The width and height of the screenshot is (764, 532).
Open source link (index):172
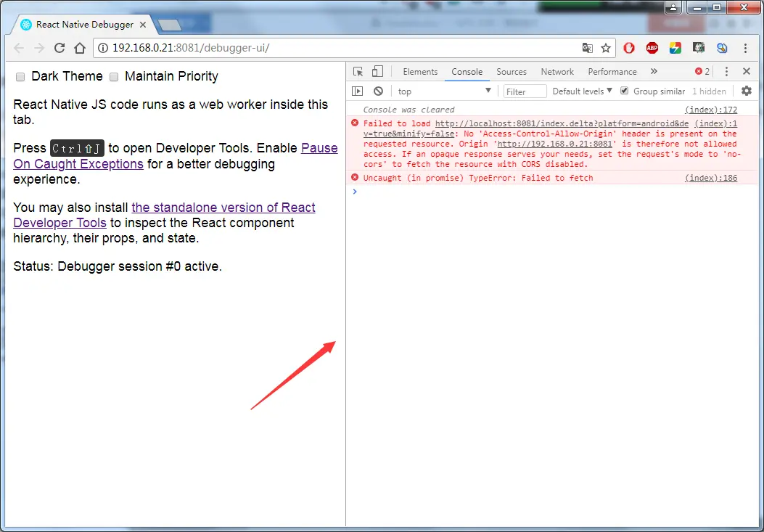(711, 110)
